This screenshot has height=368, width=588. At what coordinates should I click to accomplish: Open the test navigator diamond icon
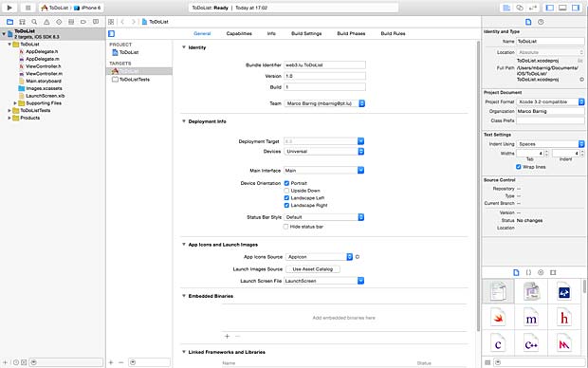(59, 22)
